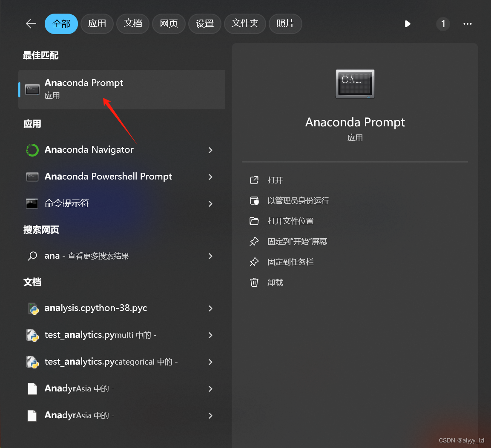Click the test_analytics.py multi file icon
This screenshot has height=448, width=491.
pyautogui.click(x=32, y=335)
